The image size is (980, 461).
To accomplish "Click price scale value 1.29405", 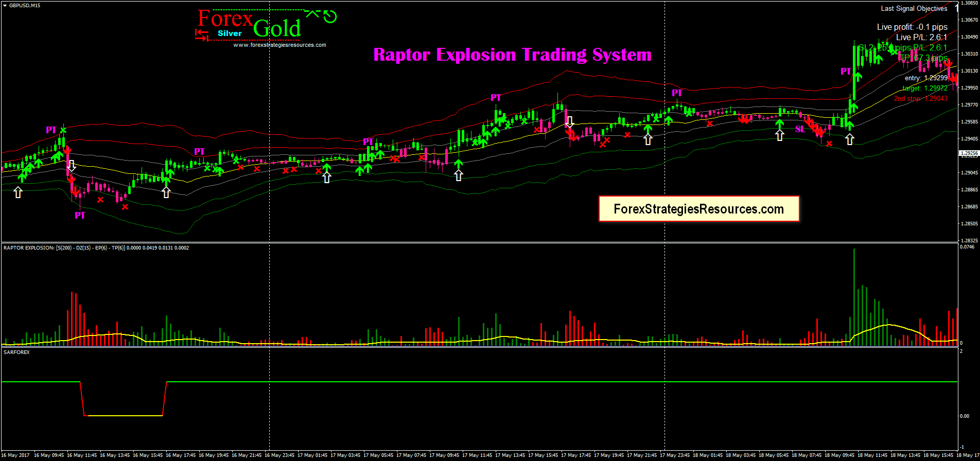I will 970,139.
